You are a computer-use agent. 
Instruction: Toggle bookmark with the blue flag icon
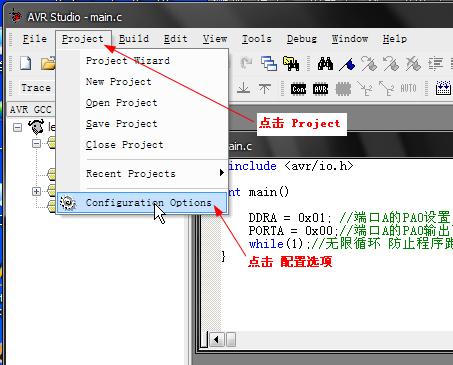(x=347, y=64)
